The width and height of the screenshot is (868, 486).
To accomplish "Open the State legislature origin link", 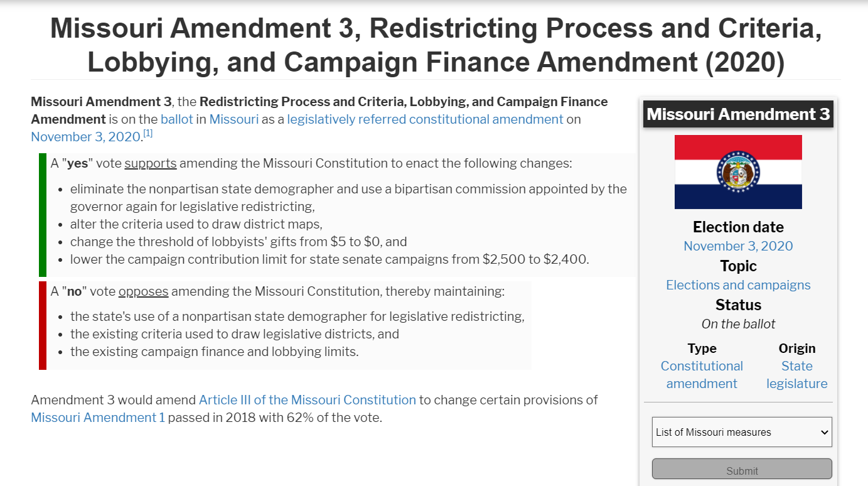I will (x=796, y=375).
